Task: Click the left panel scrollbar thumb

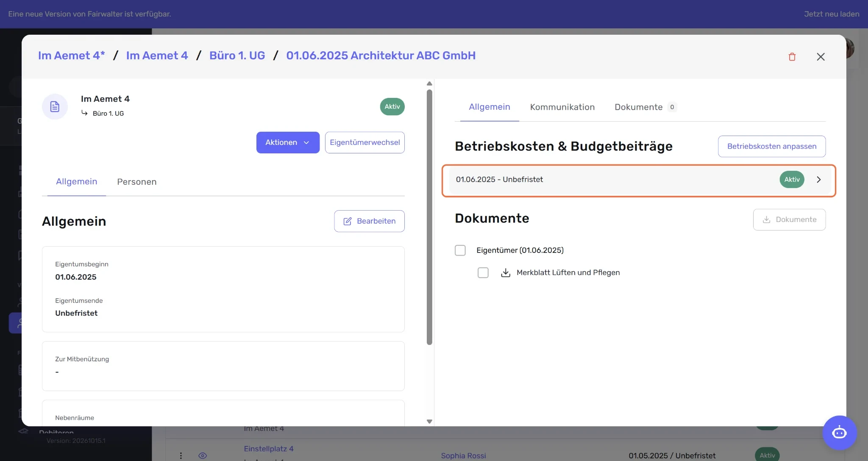Action: [429, 217]
